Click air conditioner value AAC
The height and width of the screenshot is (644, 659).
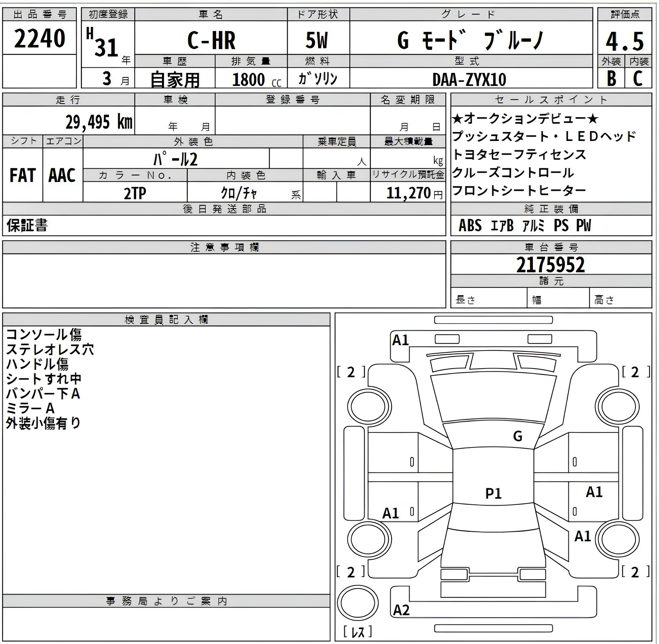(x=62, y=175)
